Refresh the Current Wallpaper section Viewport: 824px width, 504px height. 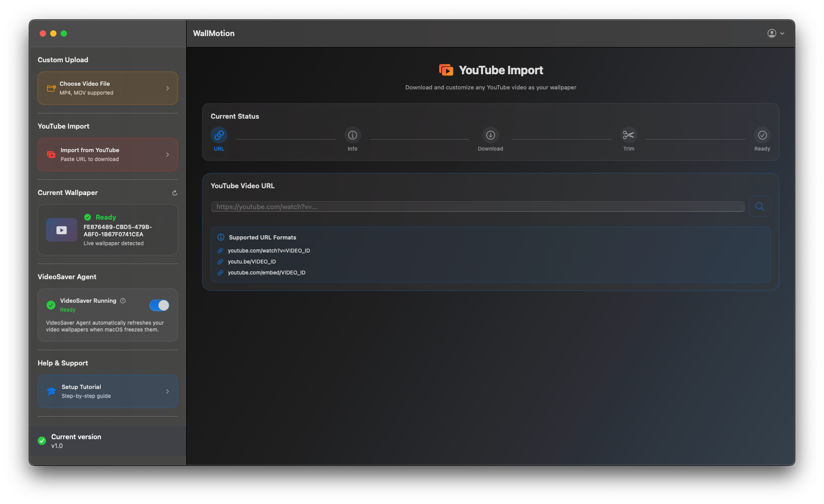(x=175, y=193)
